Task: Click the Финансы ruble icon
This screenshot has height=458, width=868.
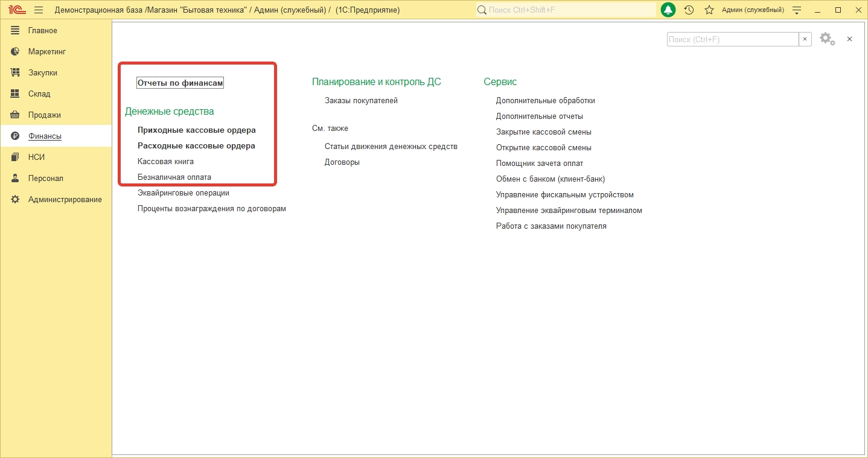Action: tap(16, 136)
